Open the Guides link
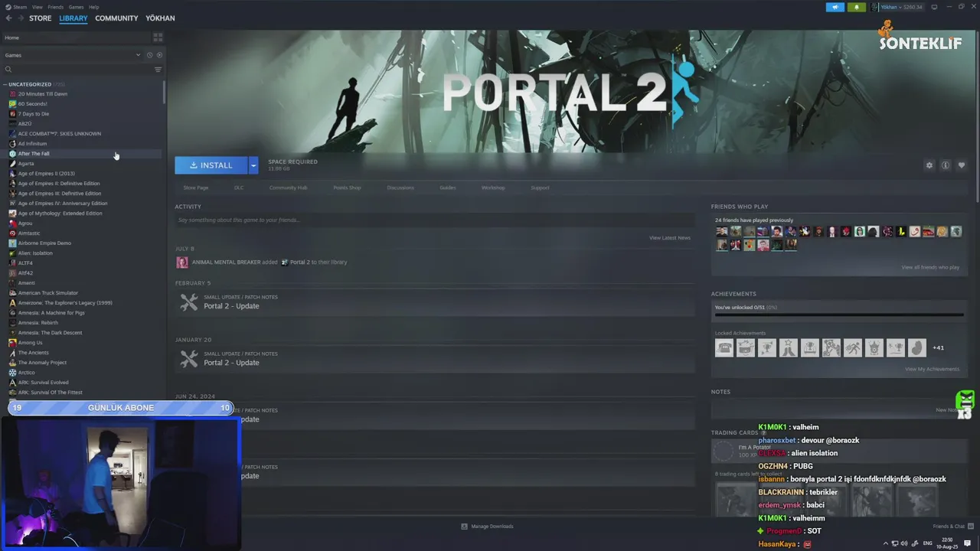Screen dimensions: 980x551 point(448,187)
